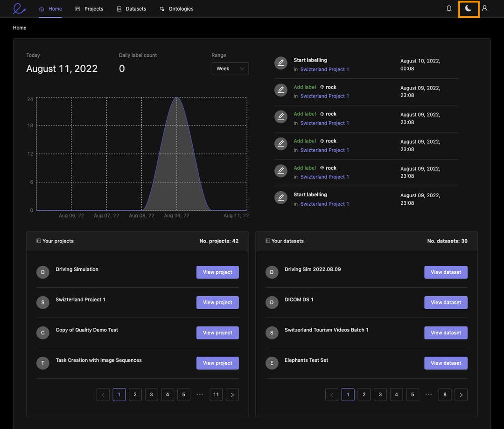Click the Your datasets header icon

[268, 241]
